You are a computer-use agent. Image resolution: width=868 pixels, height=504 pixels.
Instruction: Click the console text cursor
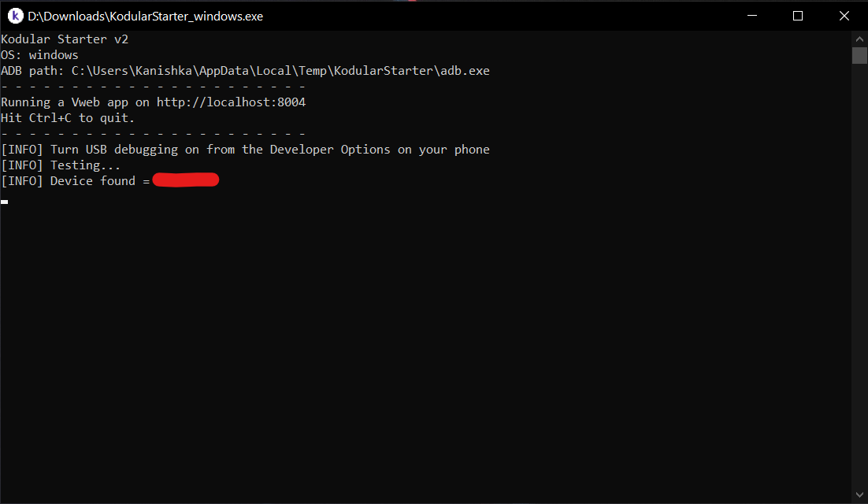tap(5, 202)
